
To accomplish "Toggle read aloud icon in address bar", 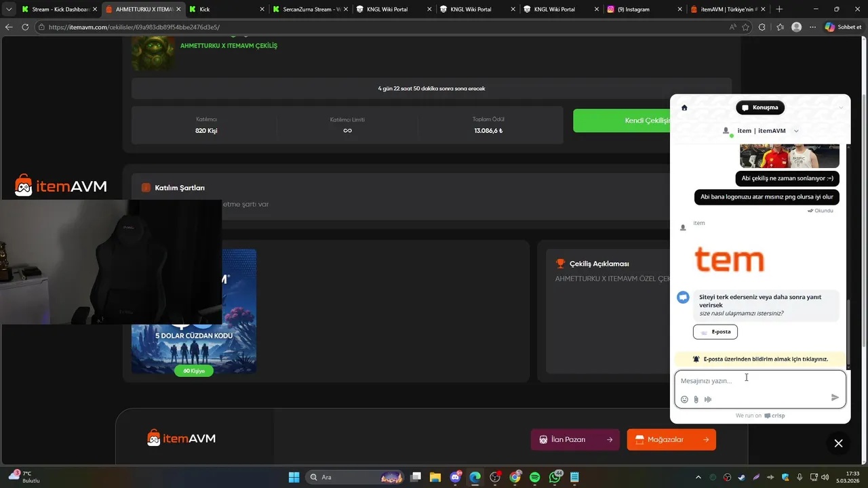I will (x=733, y=27).
